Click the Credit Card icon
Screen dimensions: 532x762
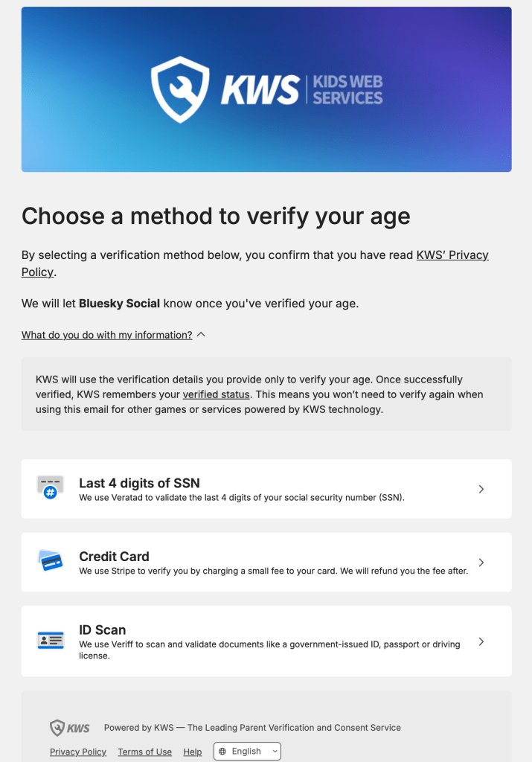(51, 561)
